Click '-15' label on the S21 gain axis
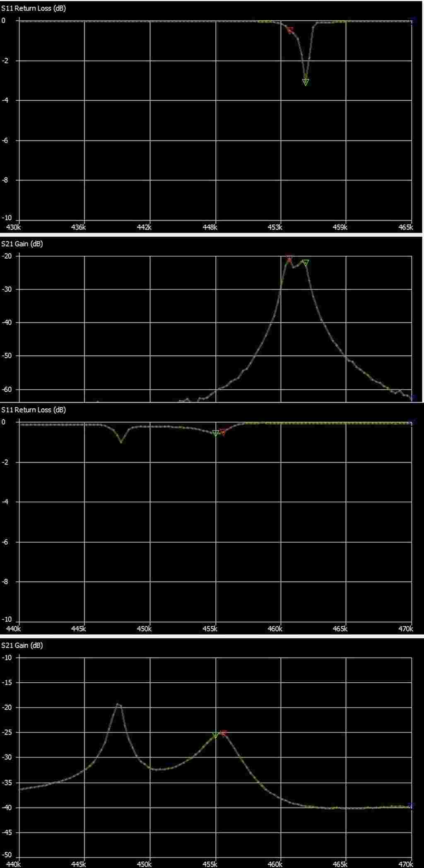Image resolution: width=424 pixels, height=868 pixels. click(x=7, y=683)
